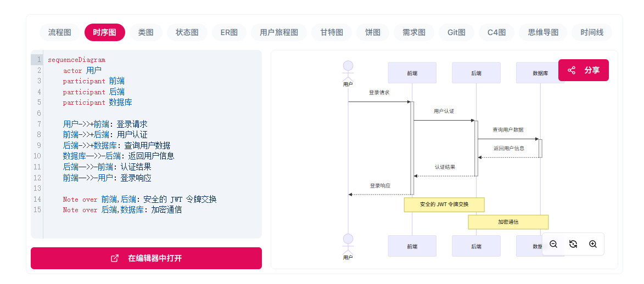This screenshot has height=284, width=644.
Task: Show the 饼图 template
Action: pyautogui.click(x=373, y=32)
